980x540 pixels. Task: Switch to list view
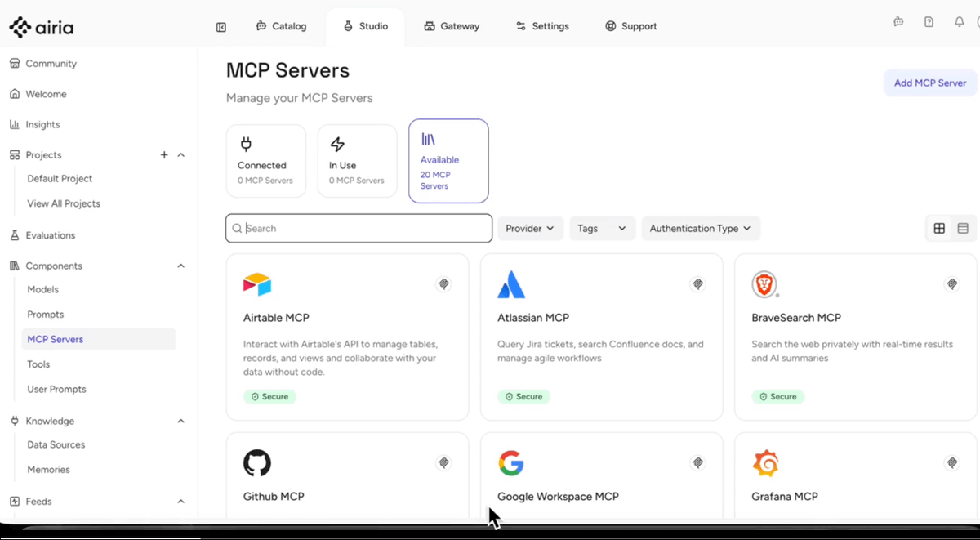tap(963, 229)
